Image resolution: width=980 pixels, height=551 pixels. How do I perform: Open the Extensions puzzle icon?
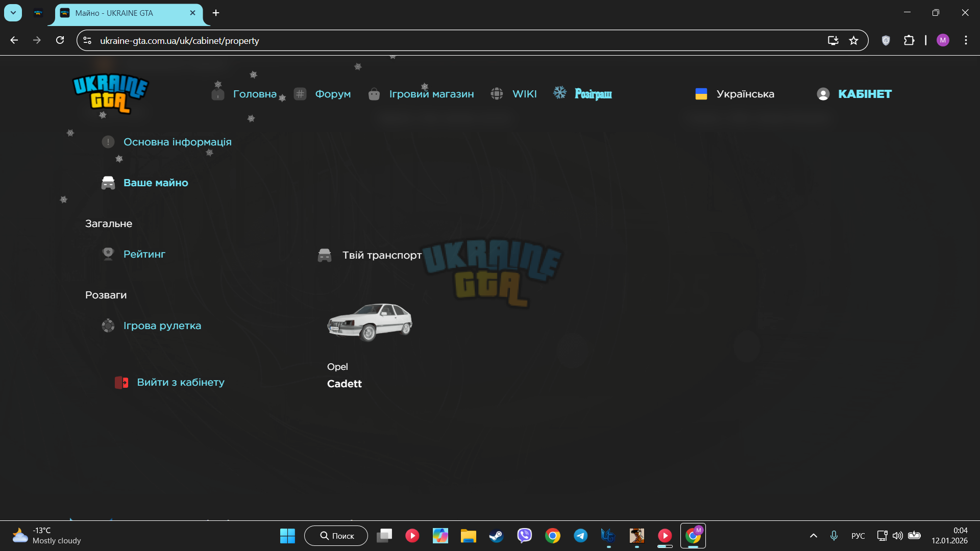pos(909,40)
